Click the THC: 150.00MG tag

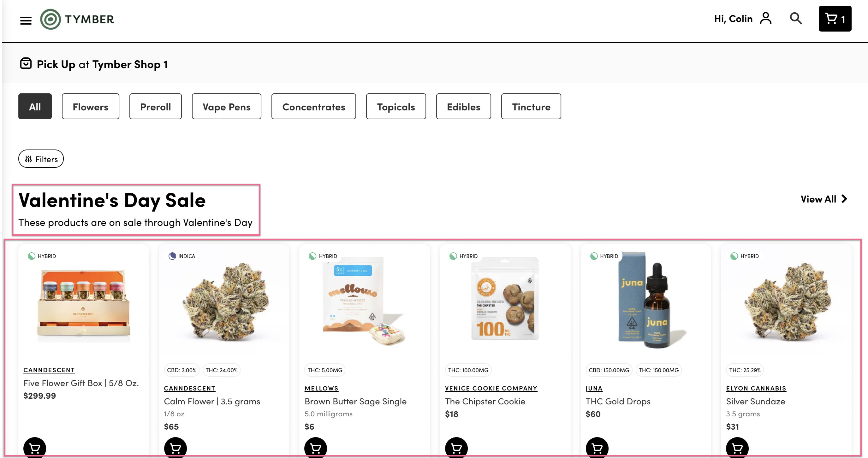pyautogui.click(x=658, y=370)
